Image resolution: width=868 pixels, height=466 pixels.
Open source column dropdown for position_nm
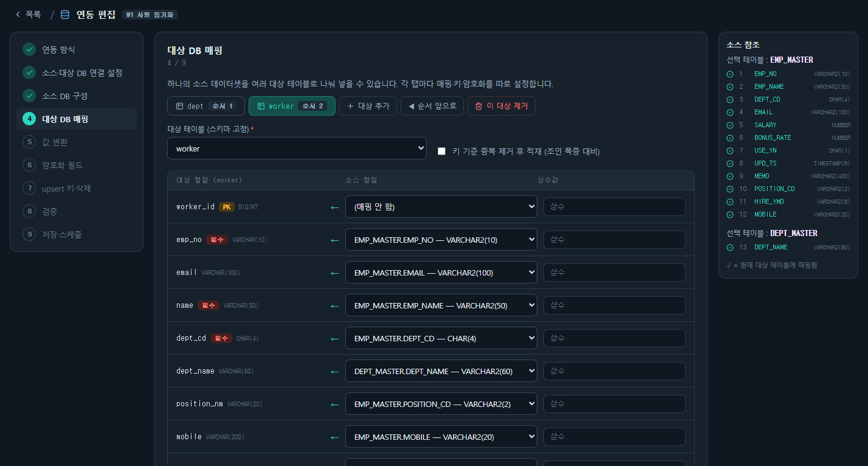441,404
